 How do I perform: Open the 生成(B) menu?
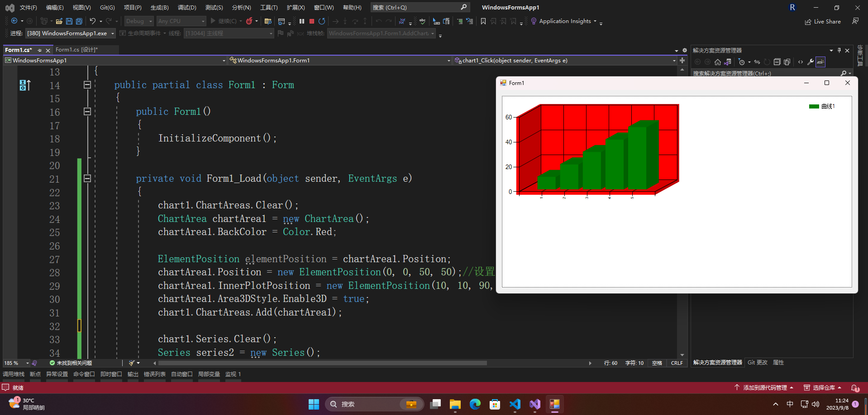(x=159, y=8)
